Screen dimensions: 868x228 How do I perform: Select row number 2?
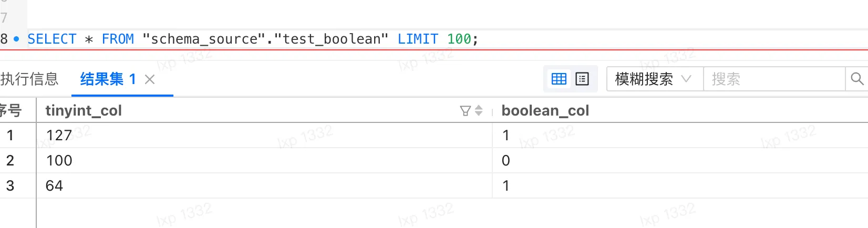coord(10,160)
